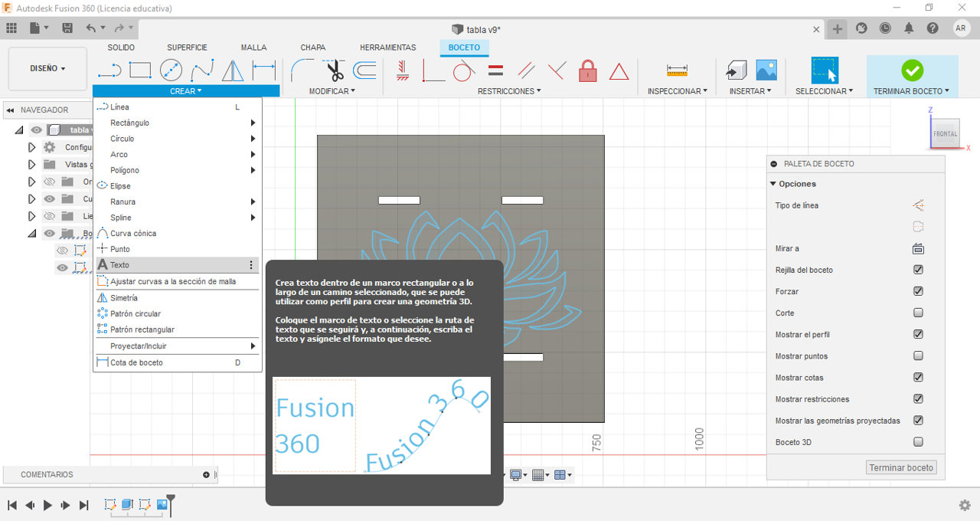
Task: Expand the Rectángulo submenu
Action: click(177, 123)
